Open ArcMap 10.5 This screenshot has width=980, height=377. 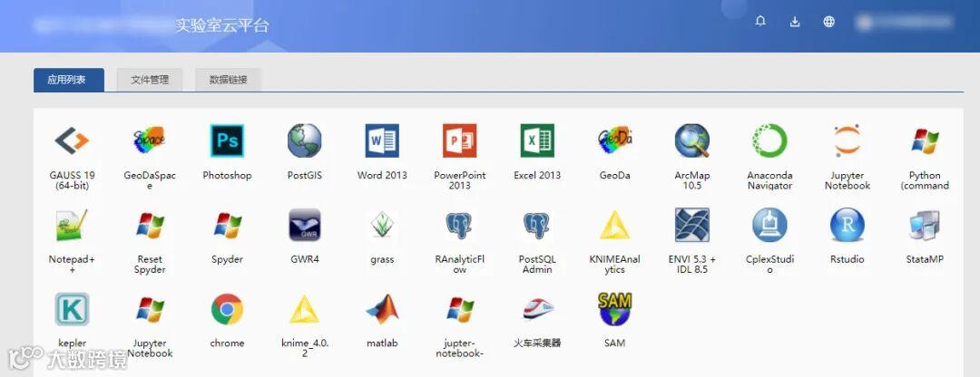(691, 140)
